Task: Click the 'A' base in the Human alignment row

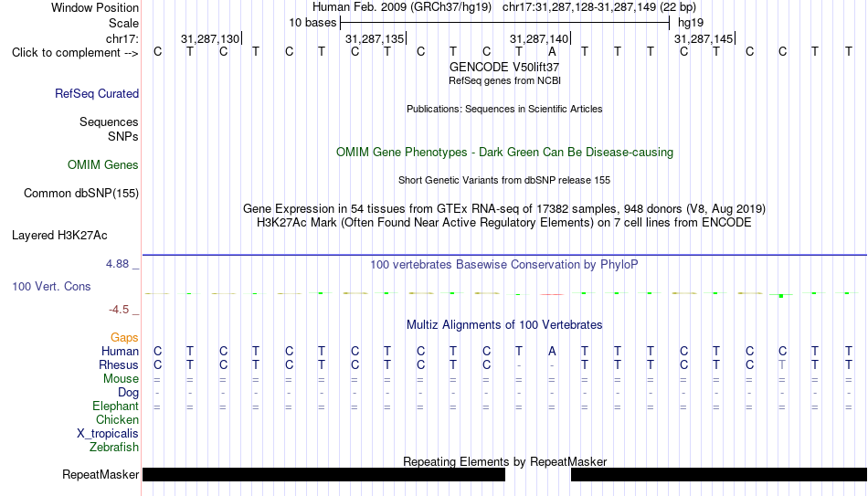Action: [x=552, y=352]
